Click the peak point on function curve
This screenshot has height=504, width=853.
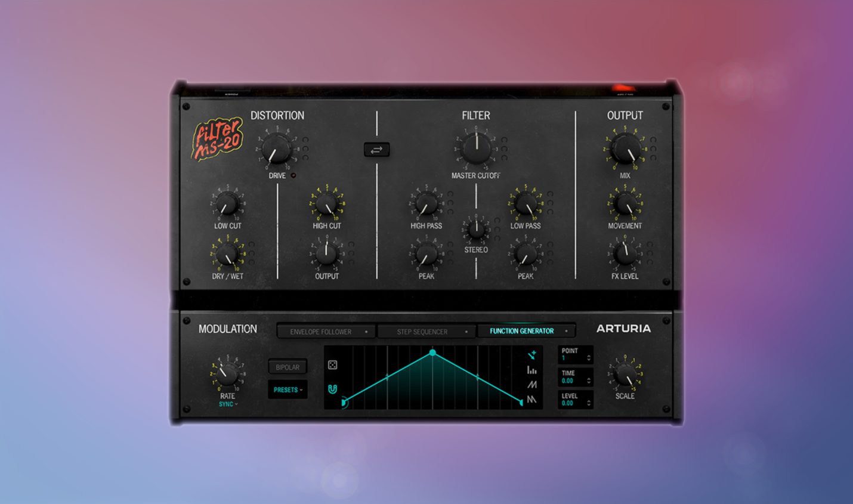pos(432,353)
